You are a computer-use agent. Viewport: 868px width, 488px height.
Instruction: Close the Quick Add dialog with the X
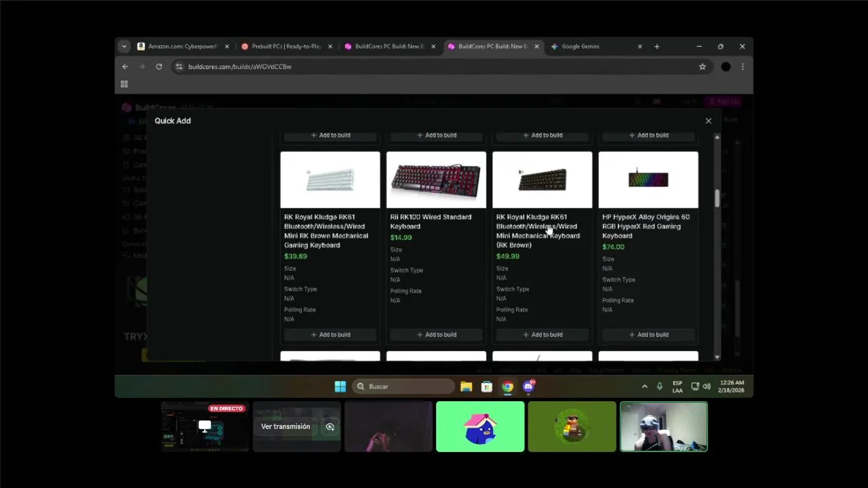tap(708, 121)
